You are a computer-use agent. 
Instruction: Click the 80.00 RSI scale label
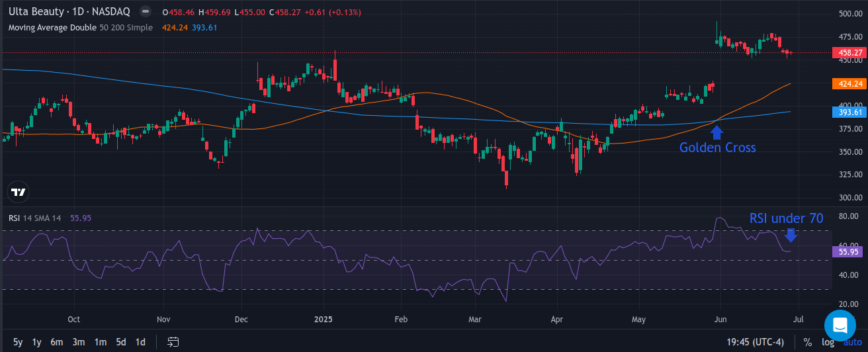click(x=849, y=216)
